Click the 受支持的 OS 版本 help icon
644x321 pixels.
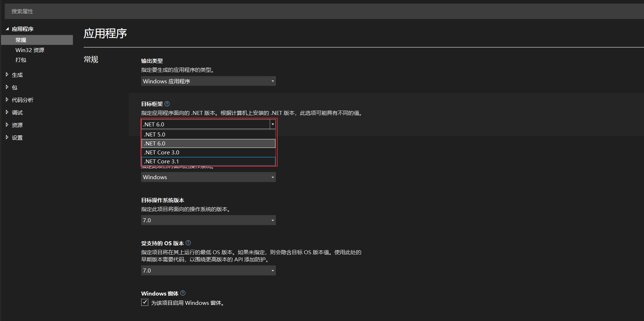188,243
